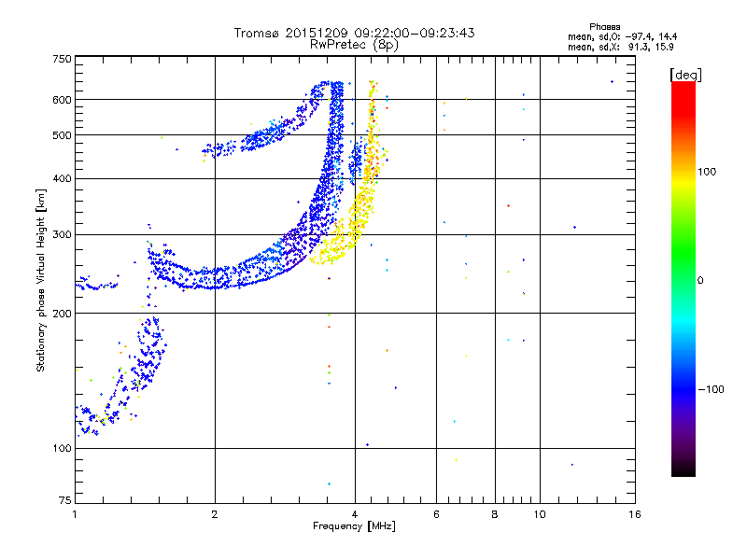The height and width of the screenshot is (560, 747).
Task: Click the '2' frequency tick label
Action: pyautogui.click(x=215, y=514)
